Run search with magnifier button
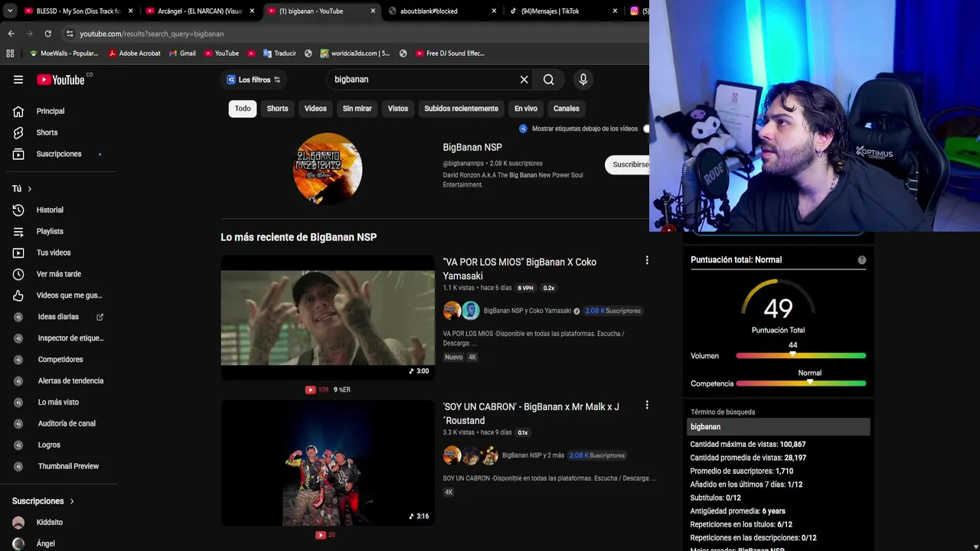The image size is (980, 551). [x=549, y=80]
